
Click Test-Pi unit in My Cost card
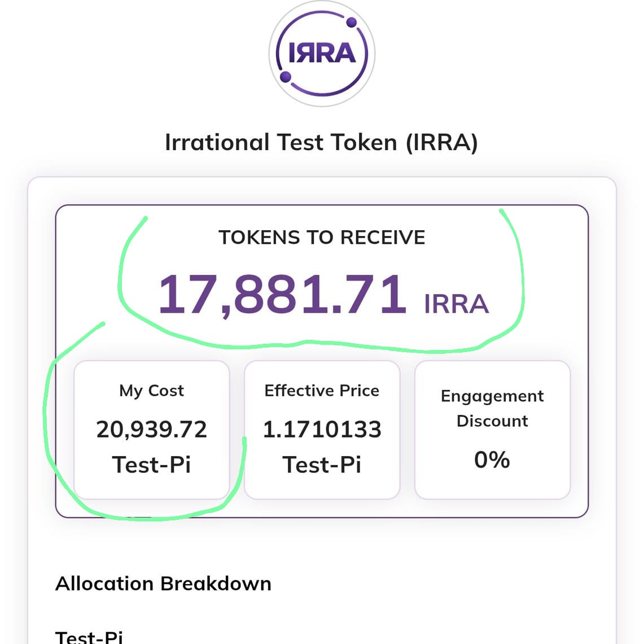[152, 465]
